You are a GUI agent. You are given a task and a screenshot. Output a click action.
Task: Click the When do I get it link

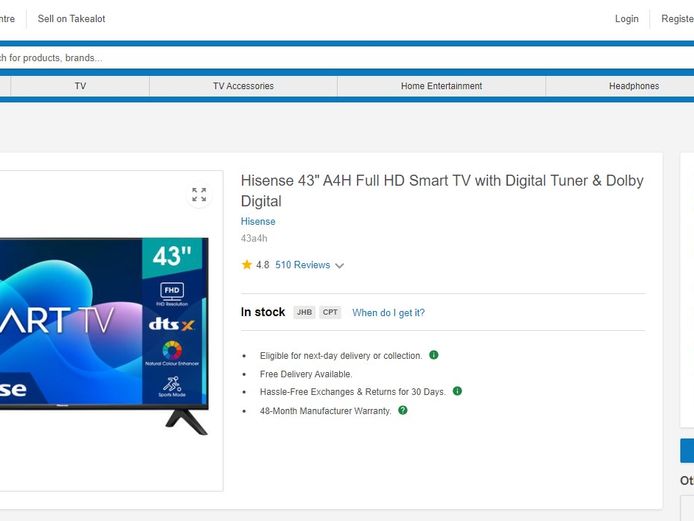point(389,313)
